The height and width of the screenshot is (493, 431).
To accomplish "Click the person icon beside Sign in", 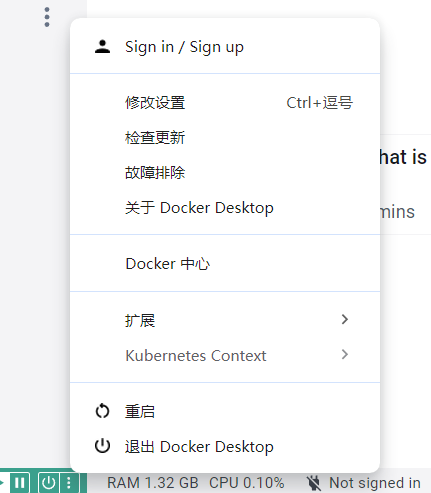I will 102,47.
